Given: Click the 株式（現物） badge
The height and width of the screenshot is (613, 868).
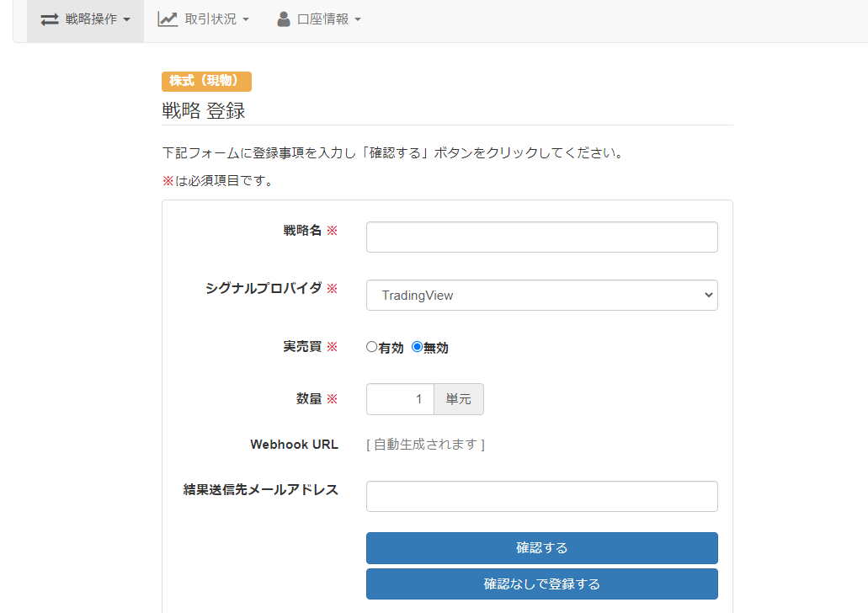Looking at the screenshot, I should tap(206, 82).
